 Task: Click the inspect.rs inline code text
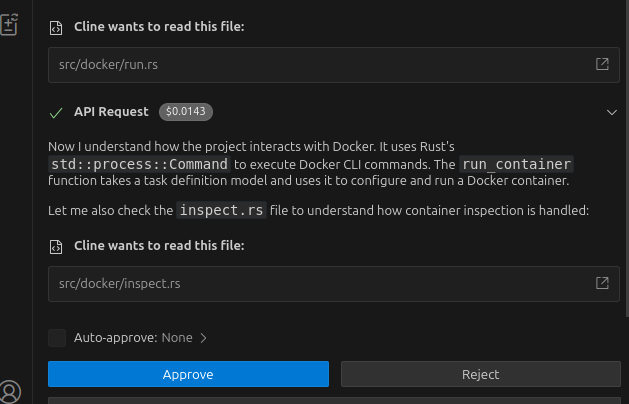coord(219,210)
